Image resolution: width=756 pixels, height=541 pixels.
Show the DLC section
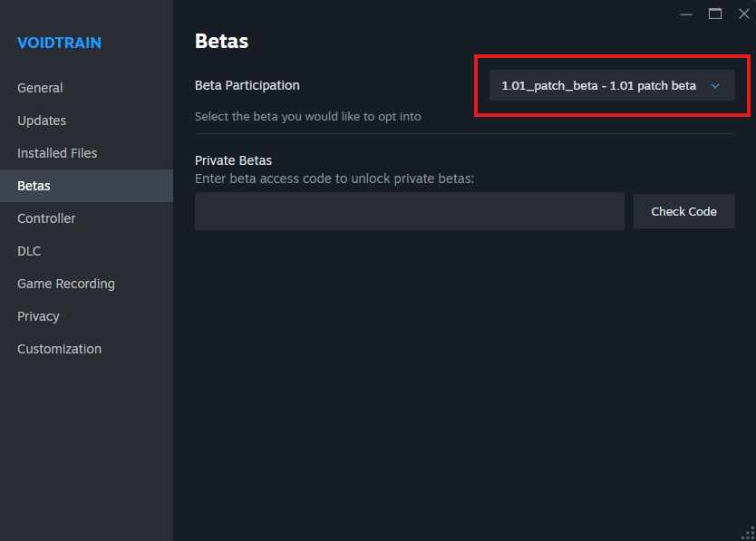[29, 251]
